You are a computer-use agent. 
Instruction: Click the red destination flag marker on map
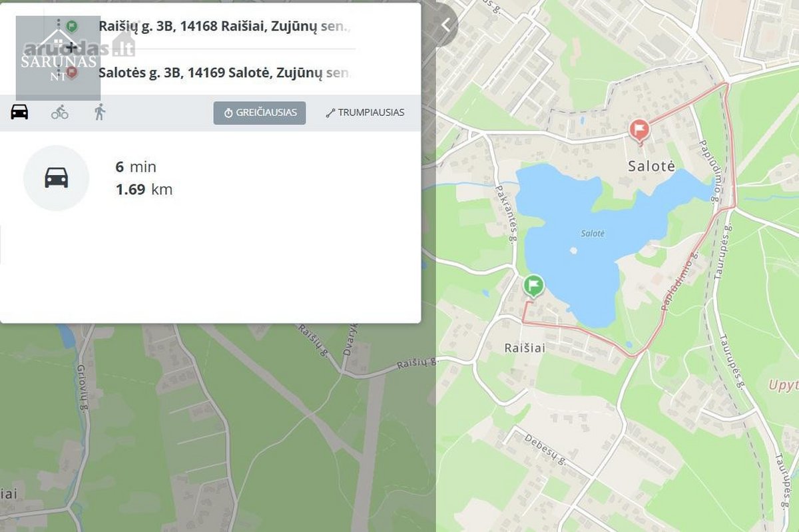coord(639,131)
